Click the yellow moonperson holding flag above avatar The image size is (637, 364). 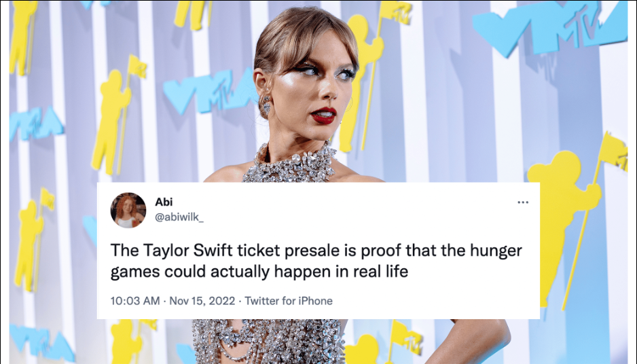117,115
